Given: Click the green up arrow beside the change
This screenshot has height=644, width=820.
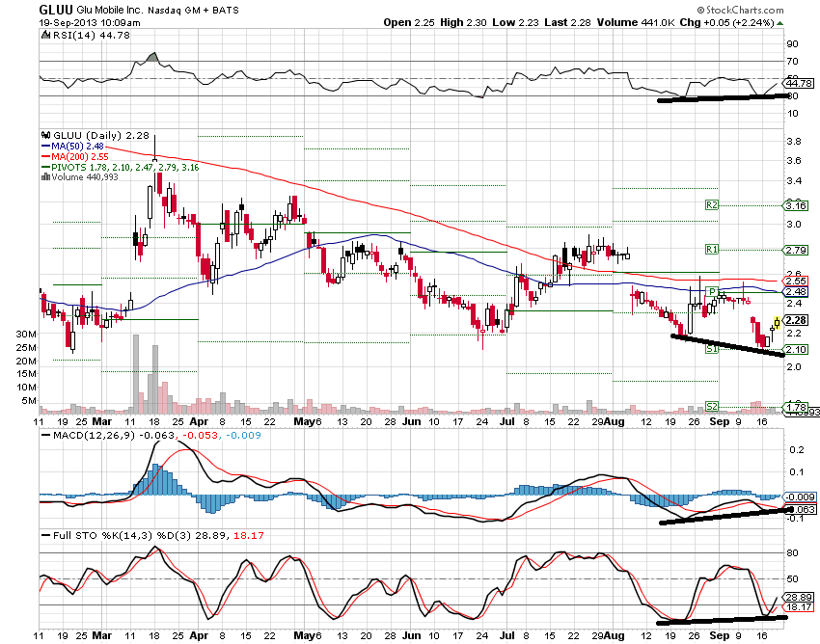Looking at the screenshot, I should [x=779, y=23].
